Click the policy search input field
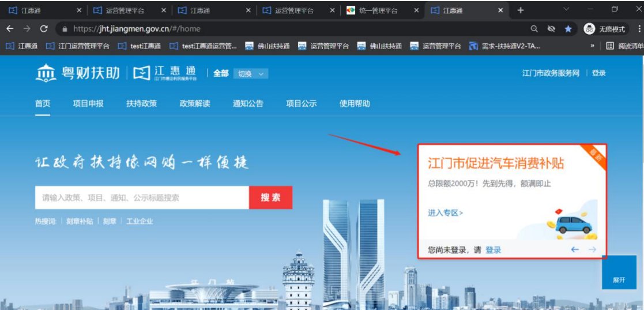The image size is (644, 310). 142,198
